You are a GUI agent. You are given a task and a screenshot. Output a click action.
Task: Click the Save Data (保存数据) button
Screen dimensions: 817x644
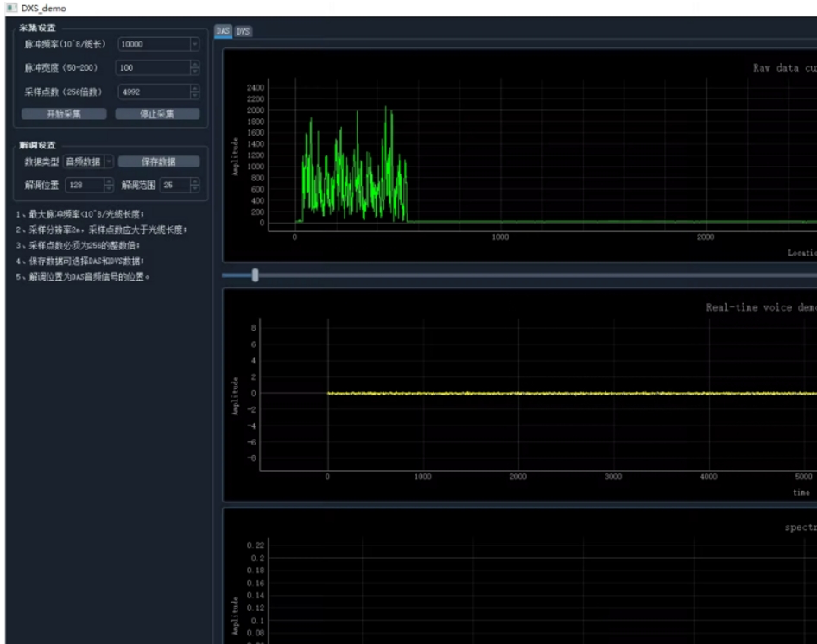(159, 161)
